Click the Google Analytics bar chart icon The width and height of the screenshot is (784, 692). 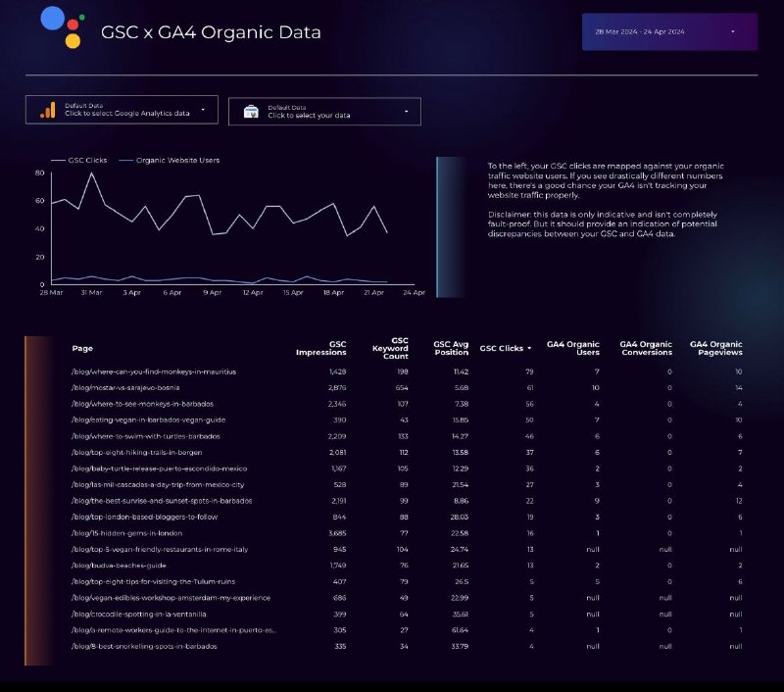coord(48,110)
